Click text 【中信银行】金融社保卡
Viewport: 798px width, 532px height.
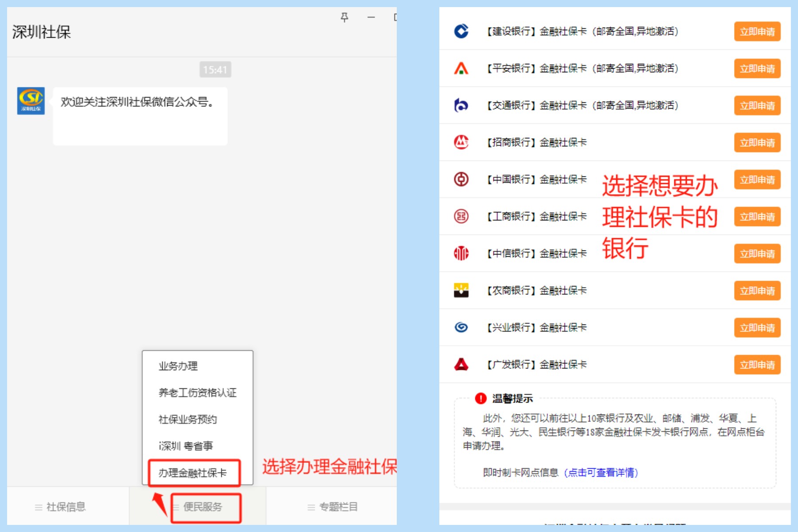[536, 254]
